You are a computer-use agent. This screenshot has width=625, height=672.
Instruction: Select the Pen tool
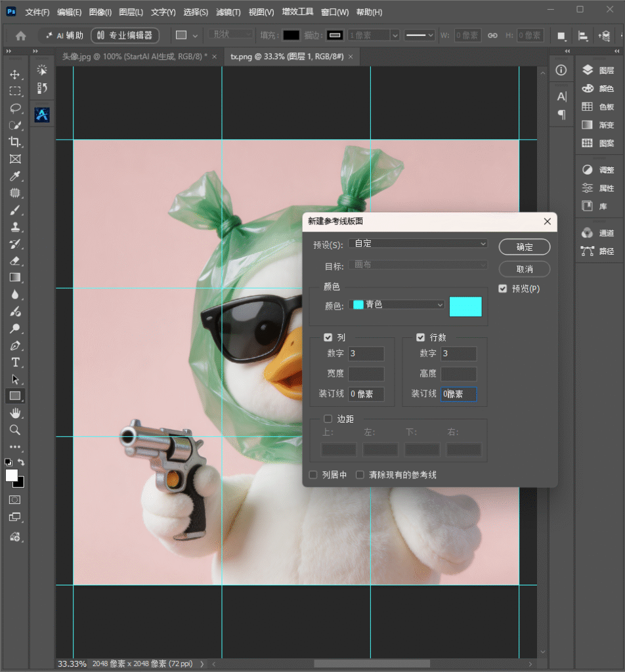[x=15, y=345]
